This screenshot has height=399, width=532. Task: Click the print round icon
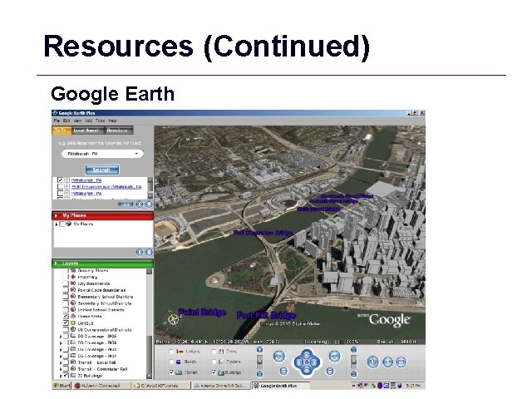tap(388, 362)
